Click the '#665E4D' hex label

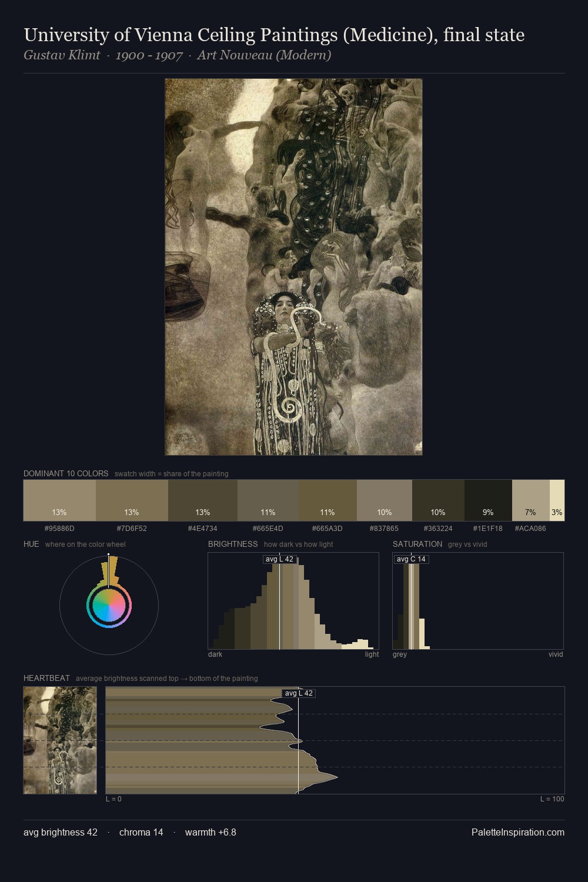[268, 529]
